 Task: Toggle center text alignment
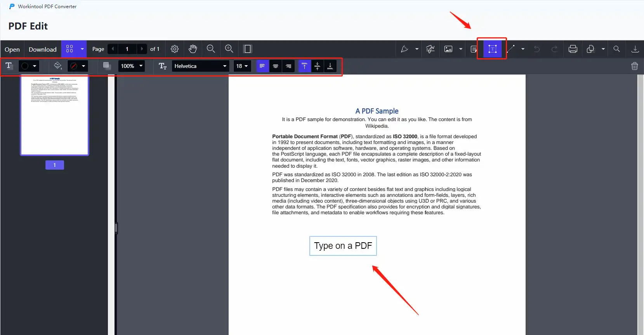click(x=276, y=66)
